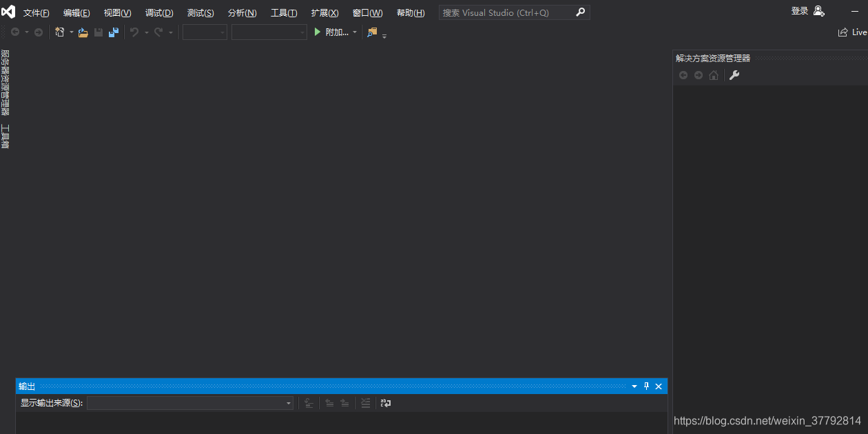868x434 pixels.
Task: Open the 扩展(X) menu
Action: tap(324, 13)
